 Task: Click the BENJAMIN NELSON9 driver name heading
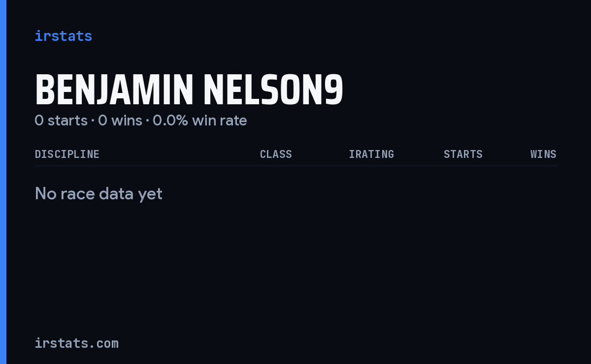tap(189, 90)
